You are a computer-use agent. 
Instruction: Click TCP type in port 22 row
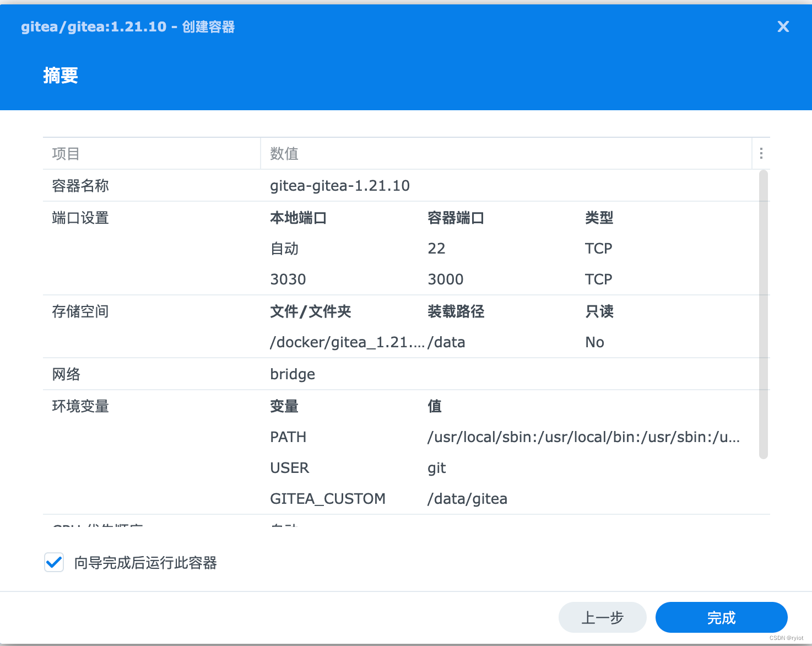(x=599, y=249)
